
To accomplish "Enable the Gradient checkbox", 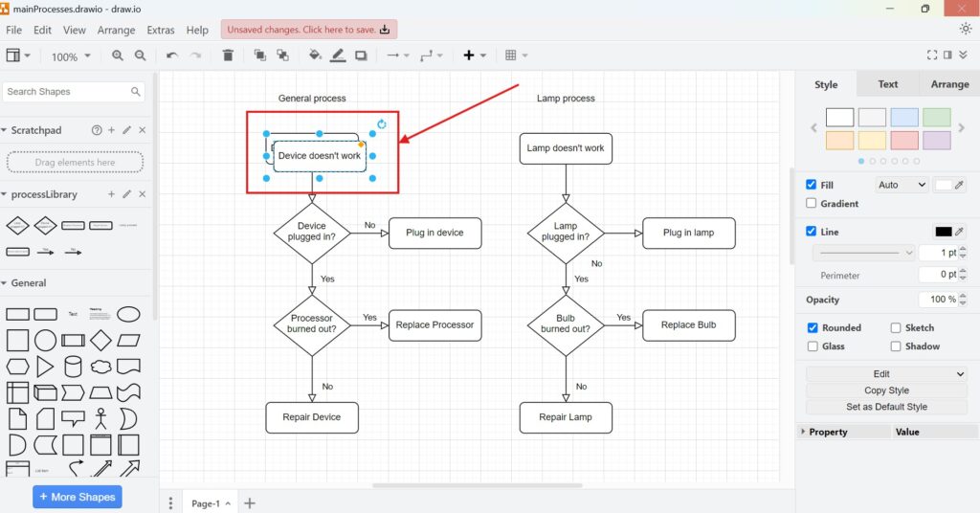I will click(x=812, y=203).
